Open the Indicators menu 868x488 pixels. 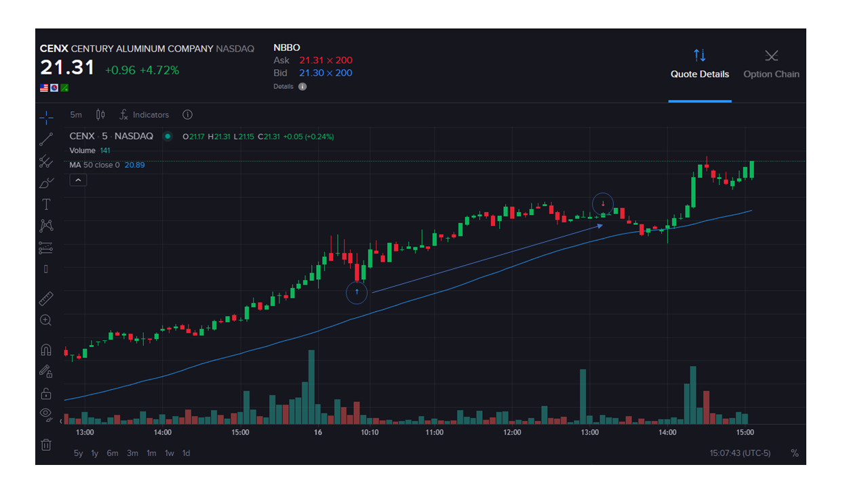(144, 115)
